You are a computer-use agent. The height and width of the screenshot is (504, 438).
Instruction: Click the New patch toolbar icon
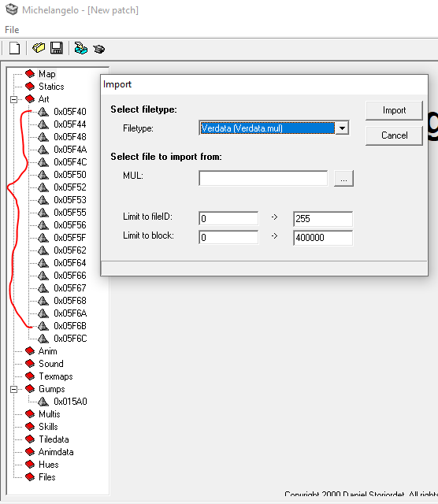click(x=14, y=49)
